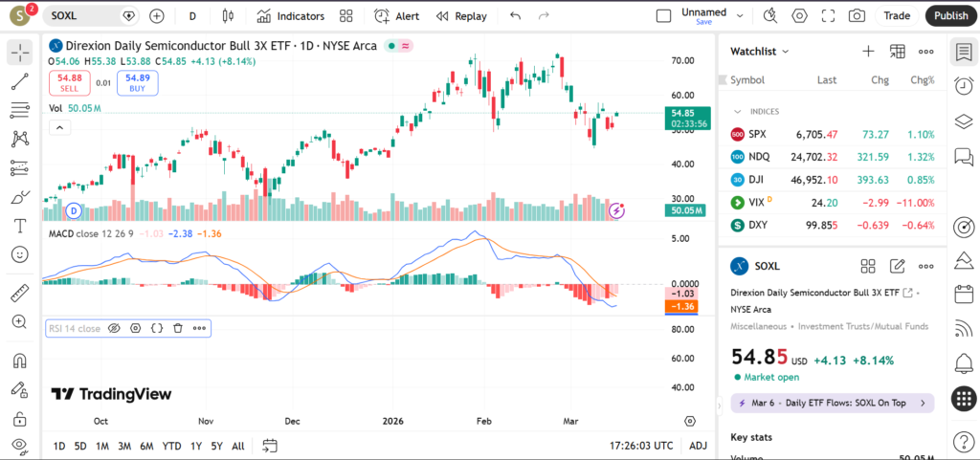Toggle ADJ adjusted data setting

(x=699, y=446)
